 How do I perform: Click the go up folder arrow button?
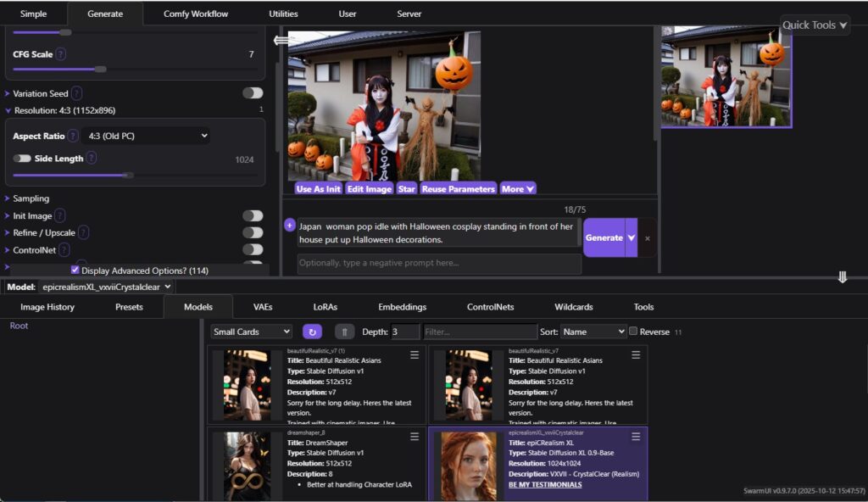coord(344,332)
